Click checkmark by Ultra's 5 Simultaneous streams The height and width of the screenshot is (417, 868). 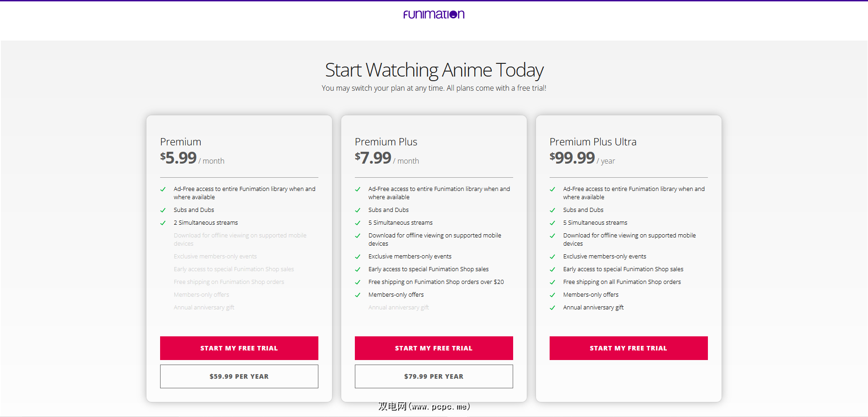[x=552, y=223]
